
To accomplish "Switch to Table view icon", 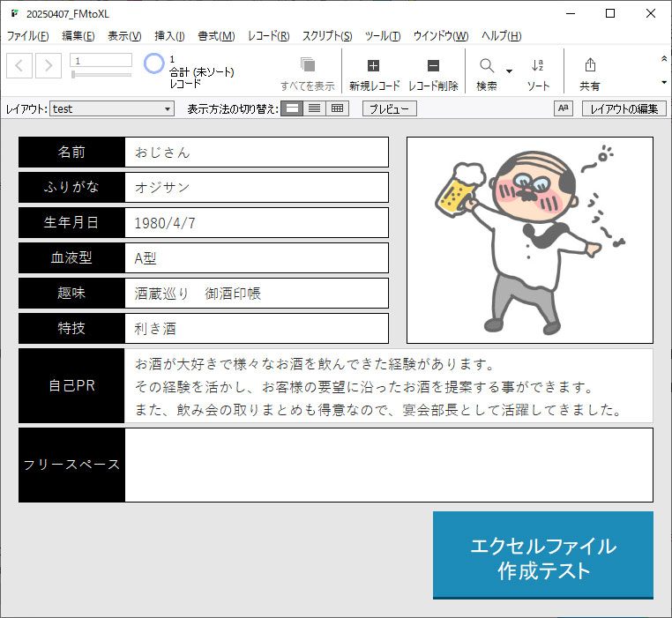I will click(337, 108).
